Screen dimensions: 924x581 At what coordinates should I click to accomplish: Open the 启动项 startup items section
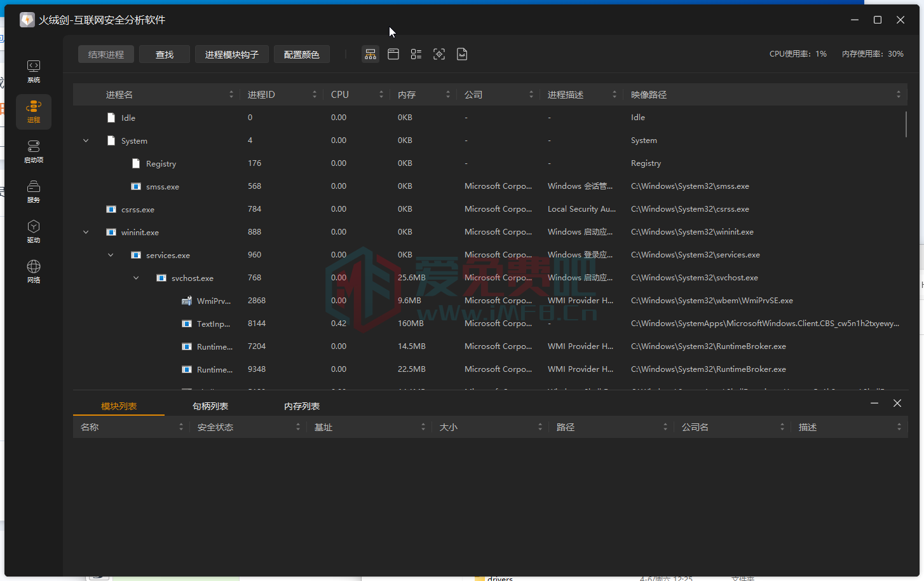(34, 151)
